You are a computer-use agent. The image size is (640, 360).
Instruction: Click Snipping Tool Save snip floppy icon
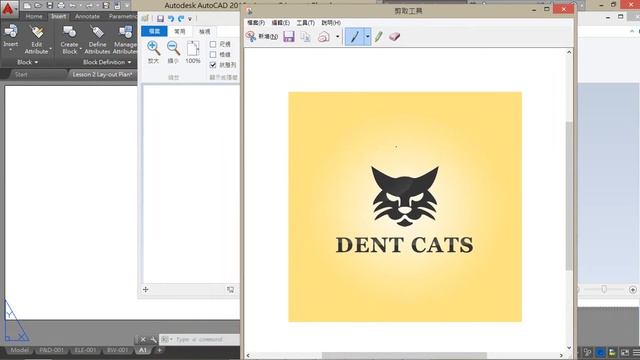pos(289,37)
